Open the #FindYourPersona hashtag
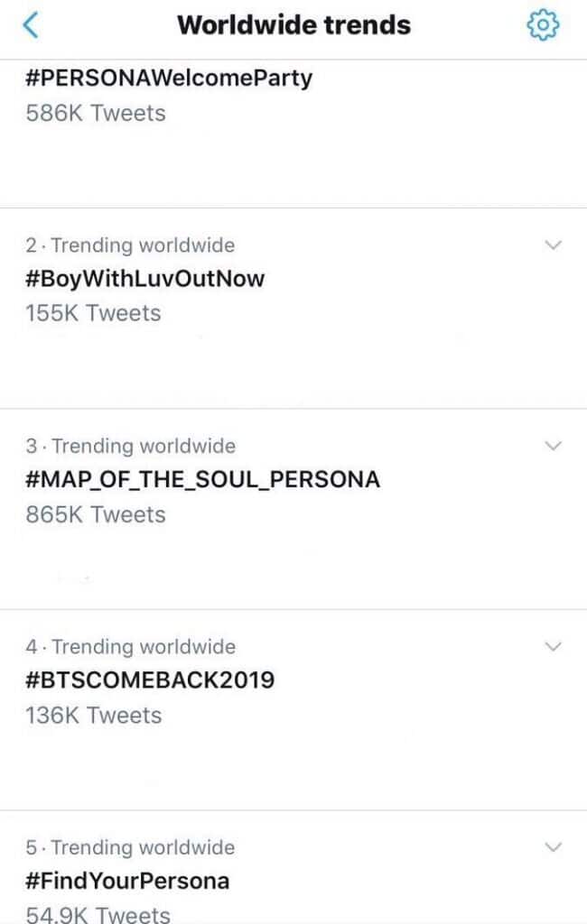Viewport: 587px width, 924px height. [127, 880]
